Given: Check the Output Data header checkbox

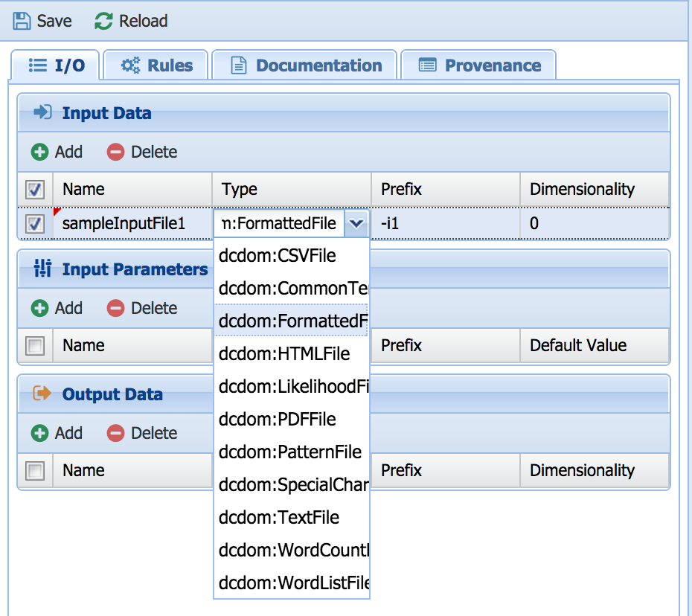Looking at the screenshot, I should [35, 471].
